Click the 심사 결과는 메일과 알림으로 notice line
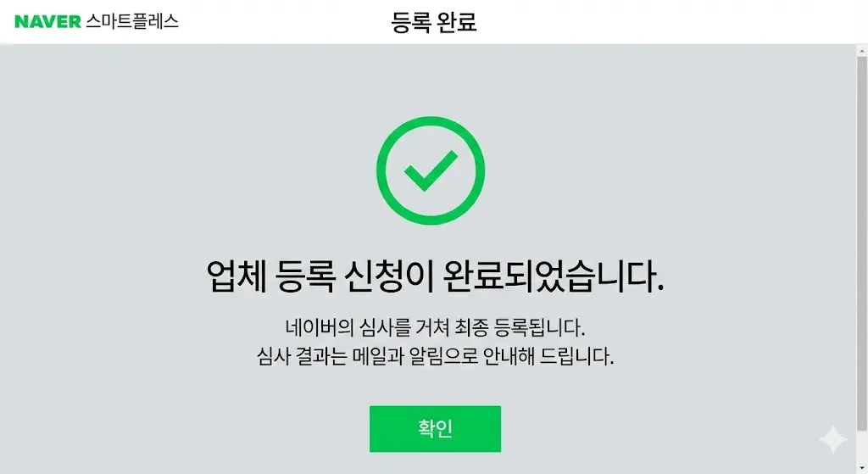Viewport: 868px width, 474px height. tap(435, 356)
